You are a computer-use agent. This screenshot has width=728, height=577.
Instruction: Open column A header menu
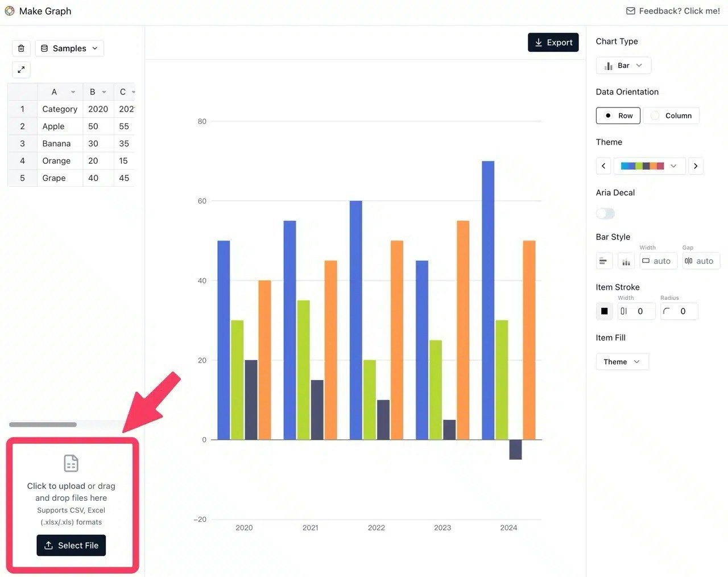point(73,92)
